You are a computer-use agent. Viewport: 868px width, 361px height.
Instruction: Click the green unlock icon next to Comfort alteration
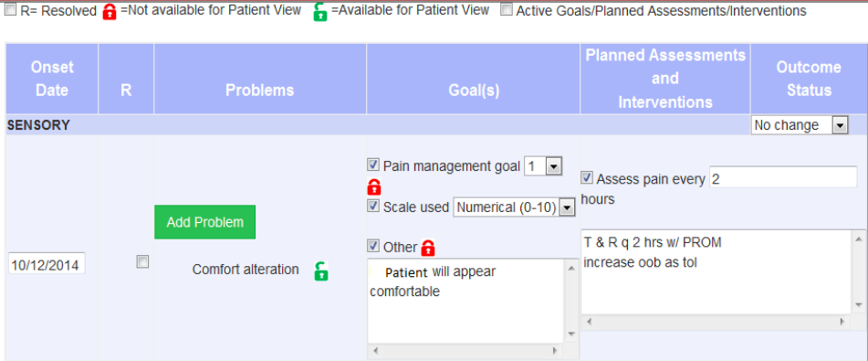[x=321, y=271]
